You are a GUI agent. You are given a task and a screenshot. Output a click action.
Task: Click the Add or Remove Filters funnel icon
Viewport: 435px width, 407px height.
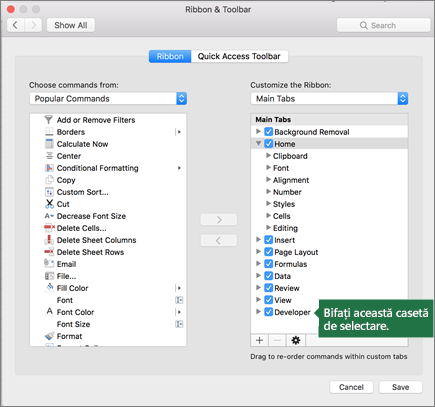[49, 120]
